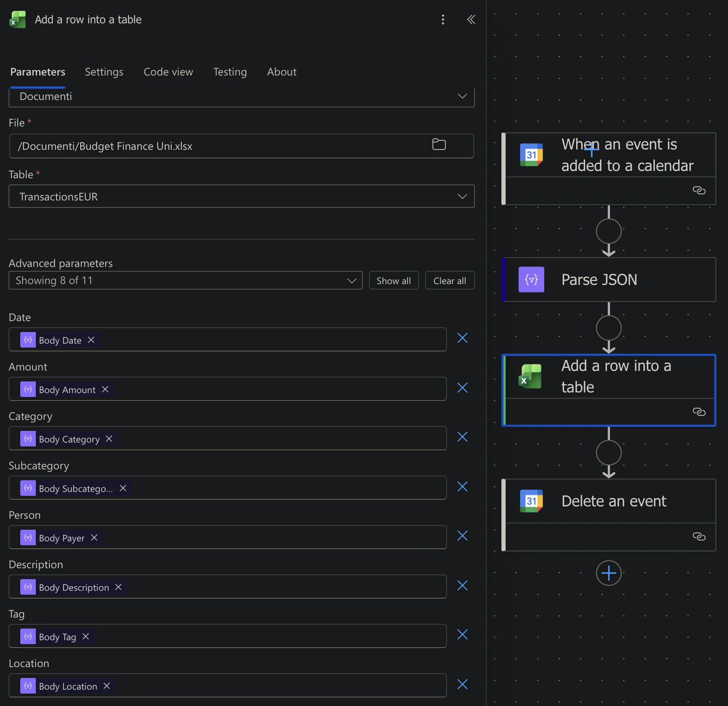Image resolution: width=728 pixels, height=706 pixels.
Task: Delete the Body Date token
Action: tap(91, 340)
